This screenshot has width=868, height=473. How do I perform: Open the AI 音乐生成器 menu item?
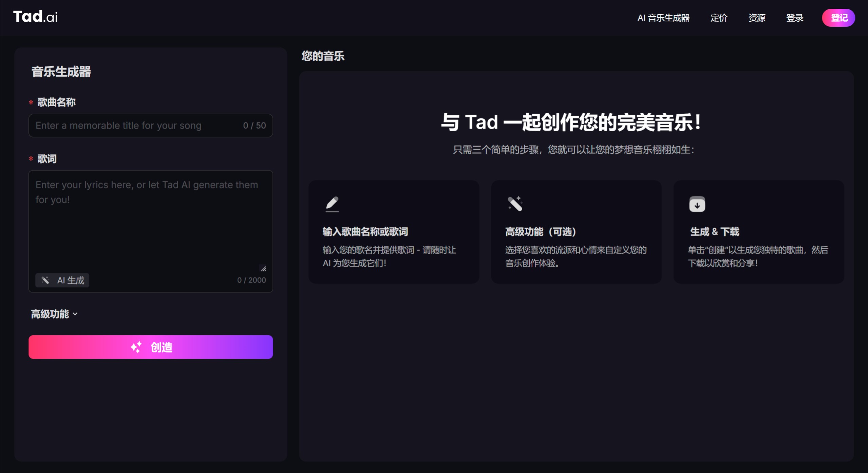coord(663,18)
